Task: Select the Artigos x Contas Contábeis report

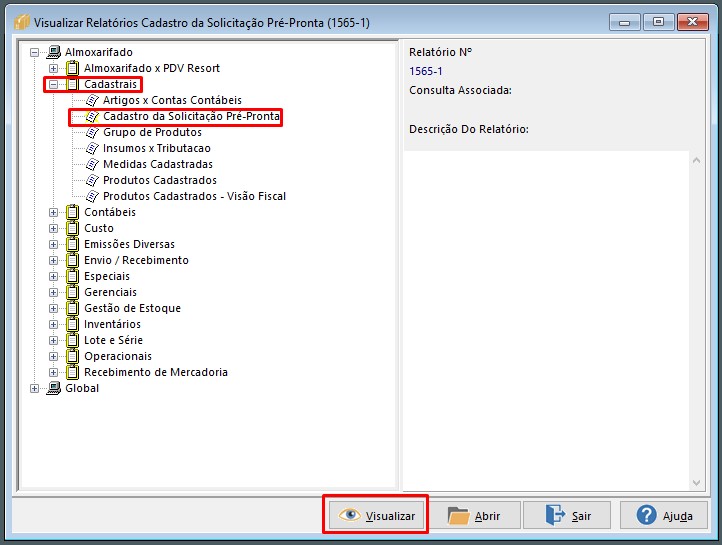Action: 172,100
